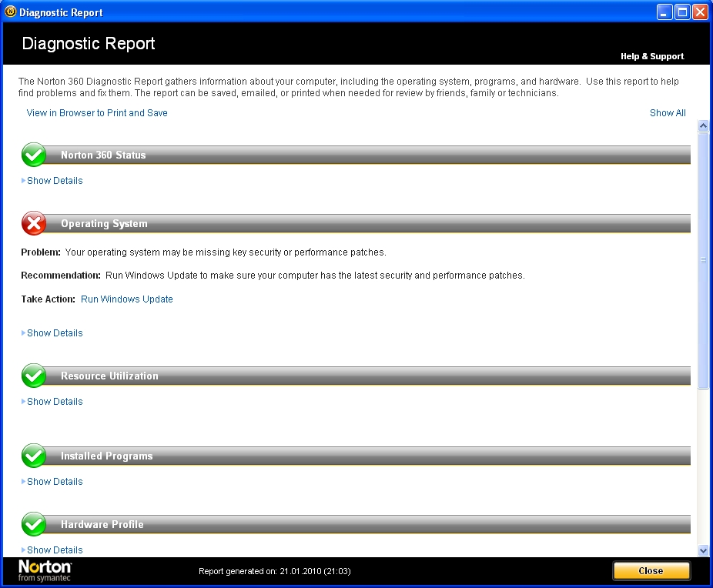
Task: Click the Recommendation: label text
Action: pos(61,276)
